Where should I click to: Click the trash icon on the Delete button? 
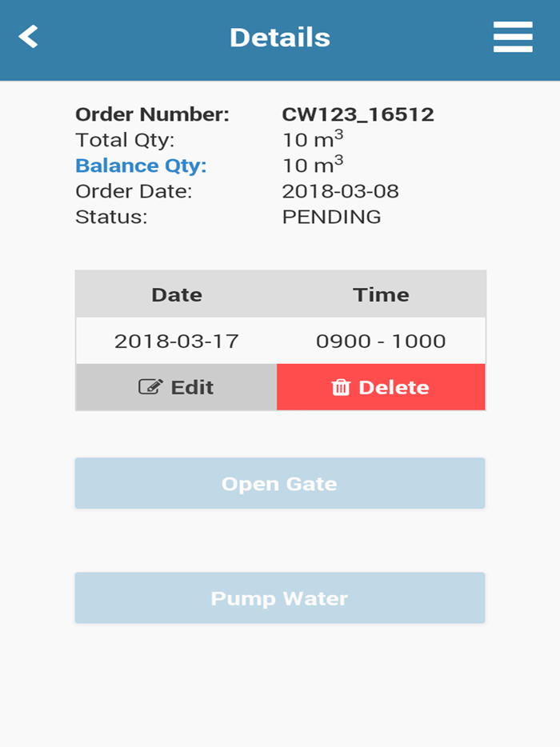coord(342,387)
